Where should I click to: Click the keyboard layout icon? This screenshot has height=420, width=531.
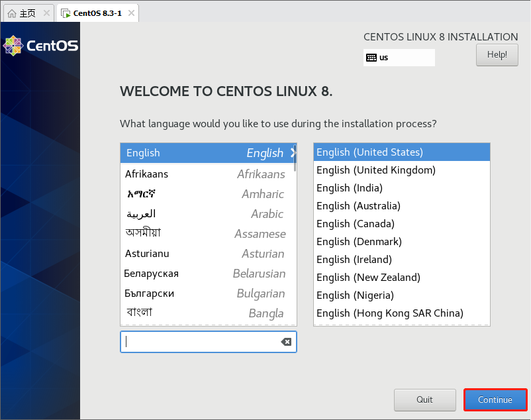tap(371, 58)
